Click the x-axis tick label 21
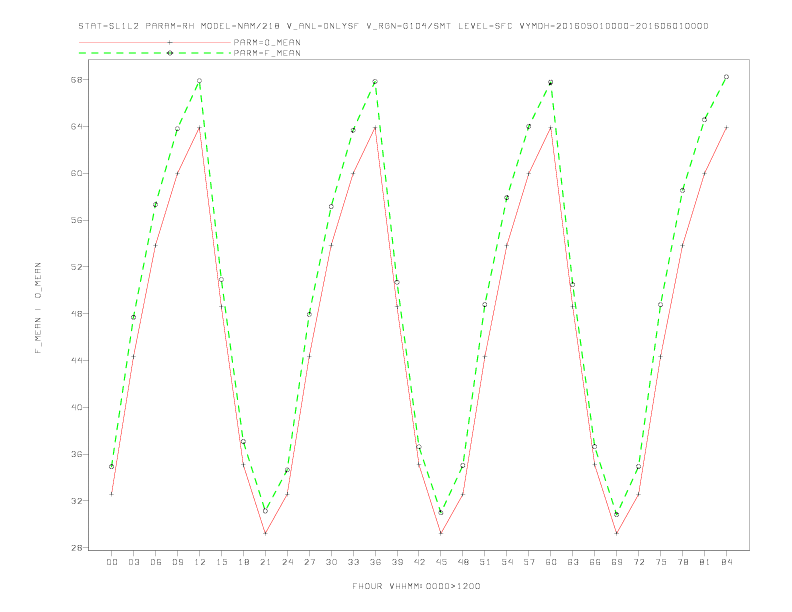 (265, 562)
